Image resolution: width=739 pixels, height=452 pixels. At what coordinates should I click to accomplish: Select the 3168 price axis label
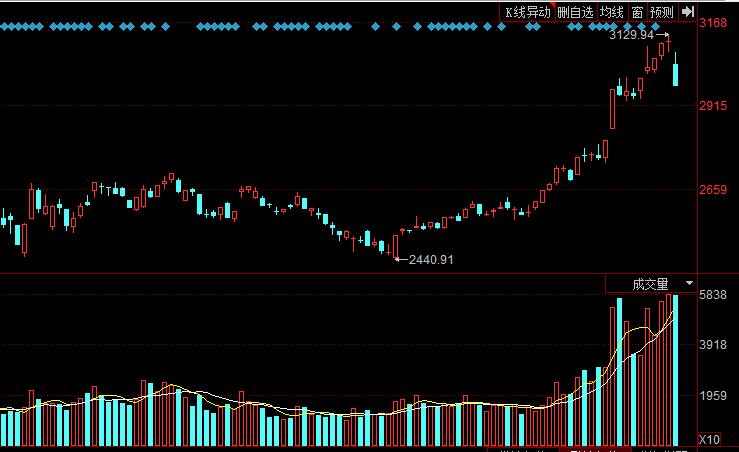pos(714,23)
